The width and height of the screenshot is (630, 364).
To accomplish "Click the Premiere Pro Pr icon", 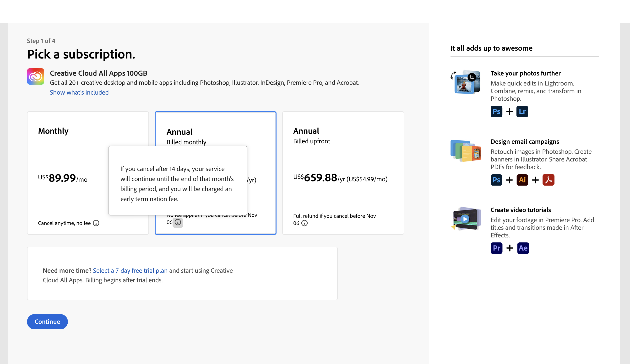I will coord(496,248).
